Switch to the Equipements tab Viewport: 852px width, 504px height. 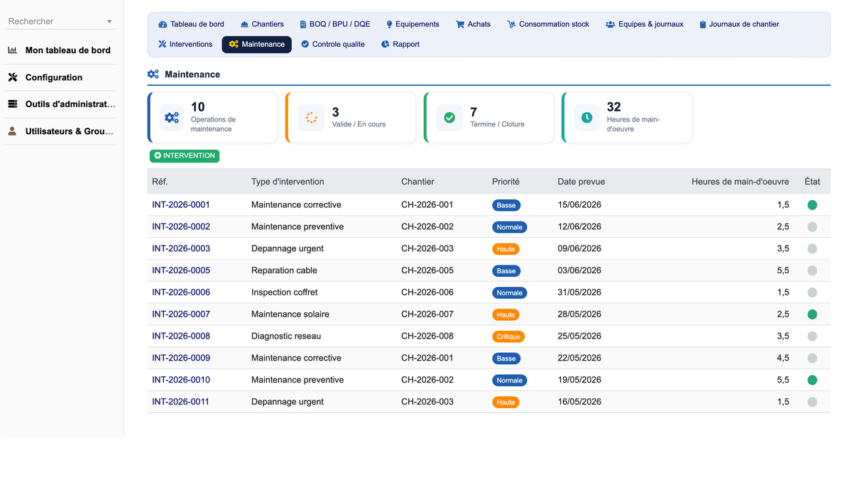click(413, 24)
